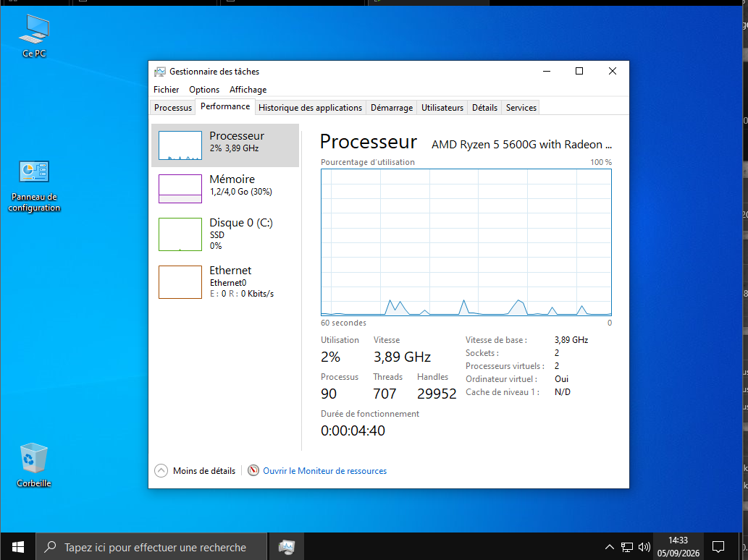Minimize the Gestionnaire des tâches window
748x560 pixels.
click(x=547, y=71)
